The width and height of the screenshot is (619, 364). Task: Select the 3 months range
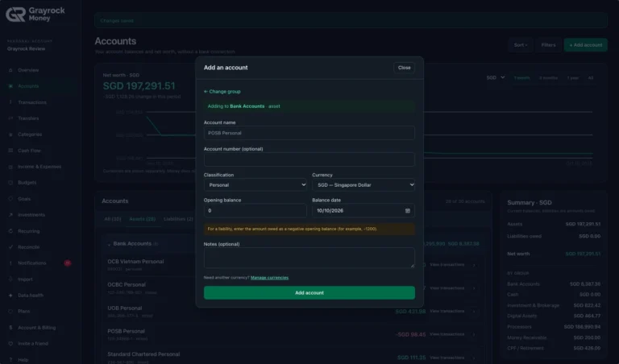tap(548, 78)
